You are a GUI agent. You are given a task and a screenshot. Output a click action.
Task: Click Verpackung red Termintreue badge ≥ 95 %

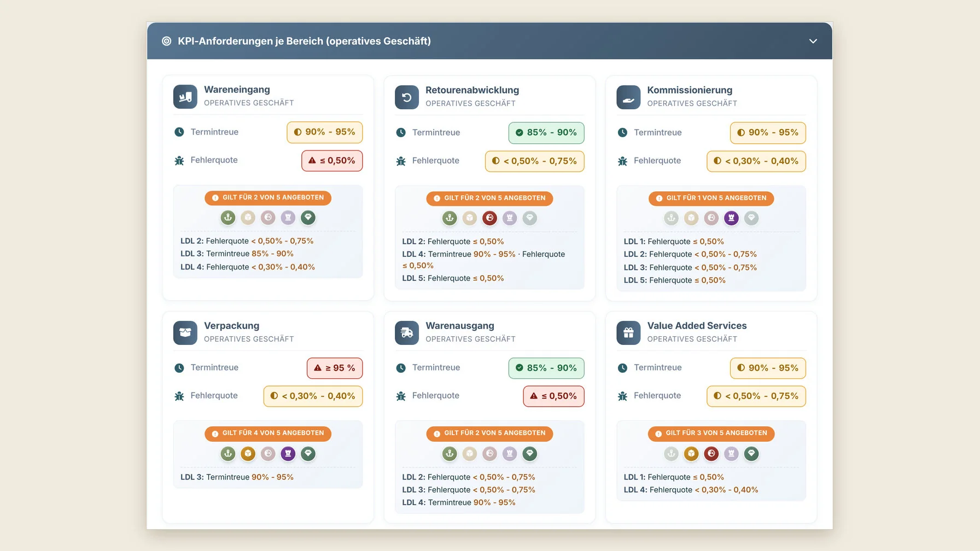(335, 368)
